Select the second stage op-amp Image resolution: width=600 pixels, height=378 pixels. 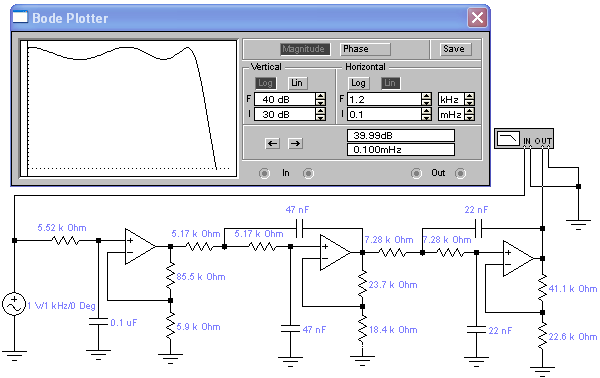335,253
